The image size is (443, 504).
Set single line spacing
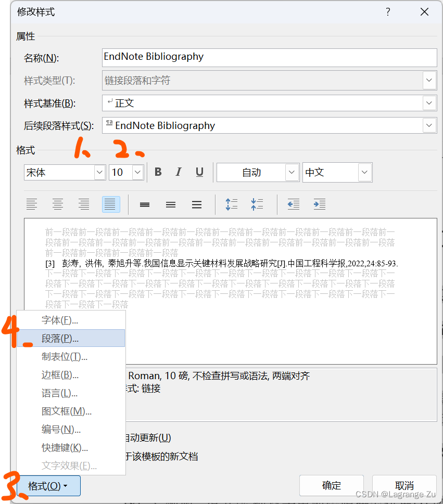point(144,204)
